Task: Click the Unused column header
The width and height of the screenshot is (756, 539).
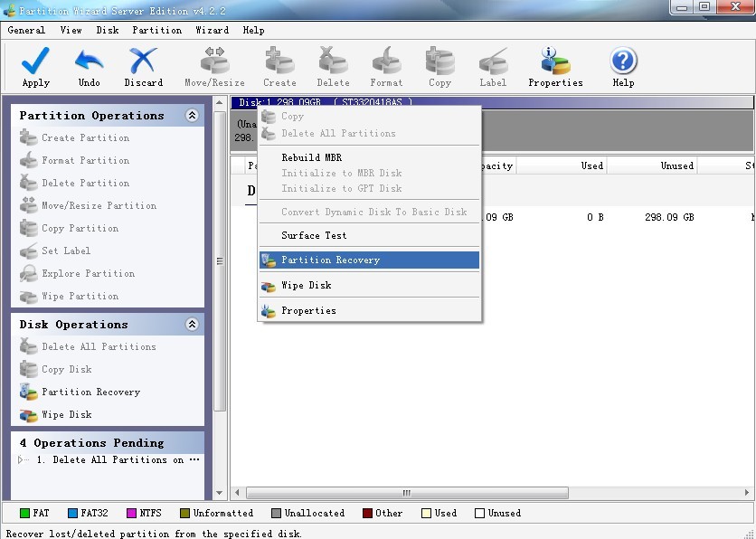Action: [x=652, y=165]
